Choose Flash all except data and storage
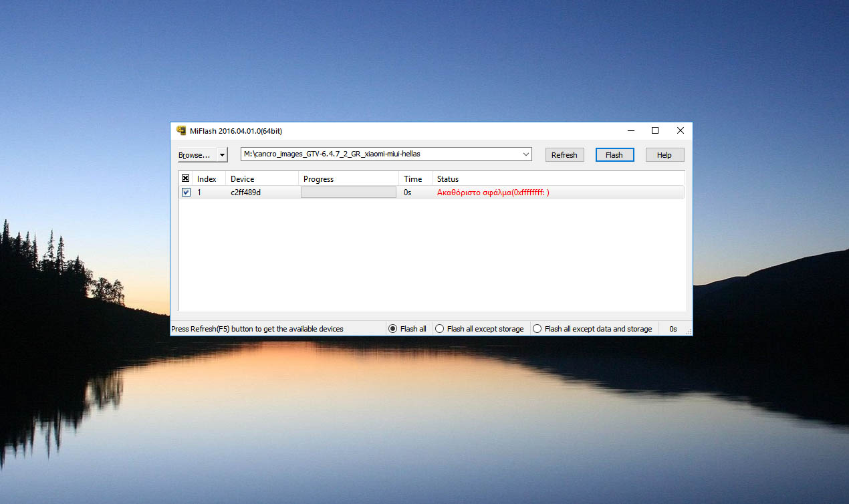This screenshot has width=849, height=504. 592,328
